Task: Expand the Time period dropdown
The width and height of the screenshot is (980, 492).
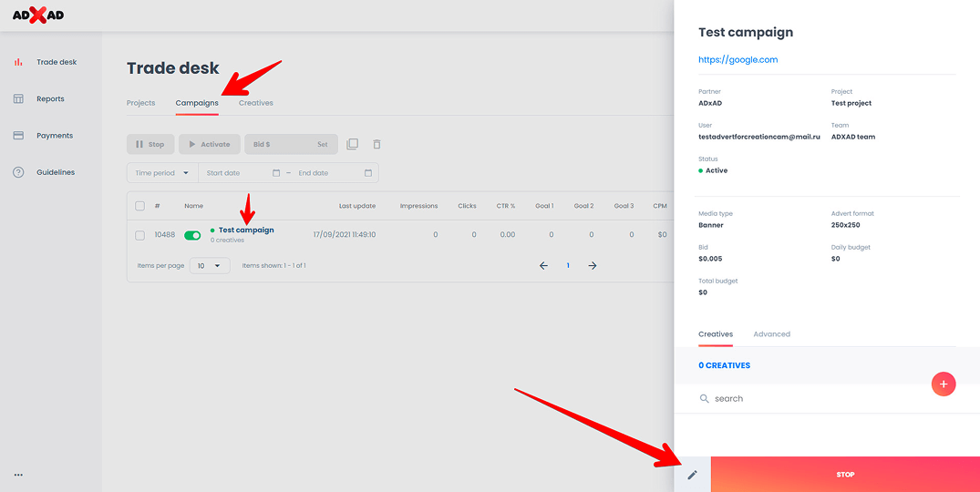Action: point(163,173)
